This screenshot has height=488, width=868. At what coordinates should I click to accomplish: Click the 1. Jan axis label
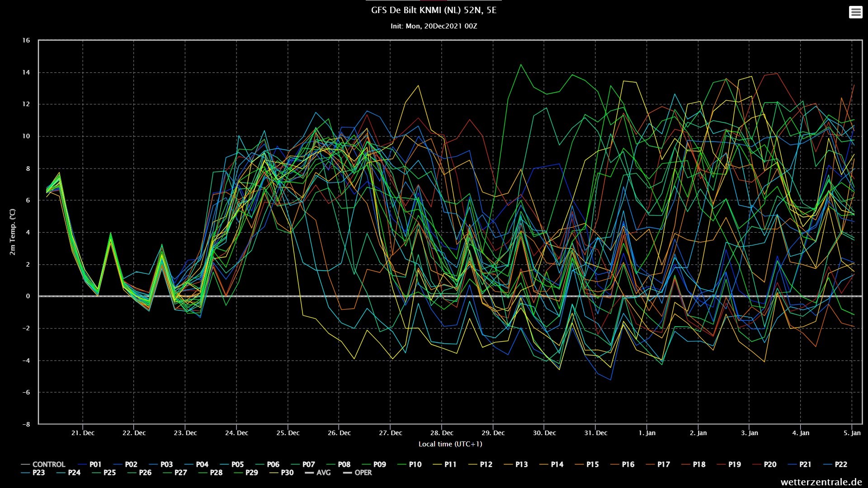647,433
